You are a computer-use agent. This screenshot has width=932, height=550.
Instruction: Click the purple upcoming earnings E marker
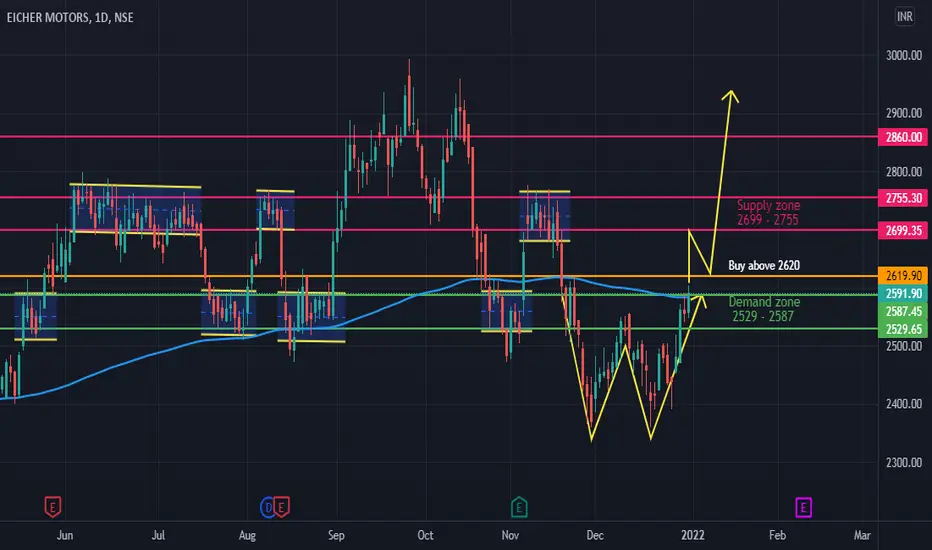coord(804,508)
